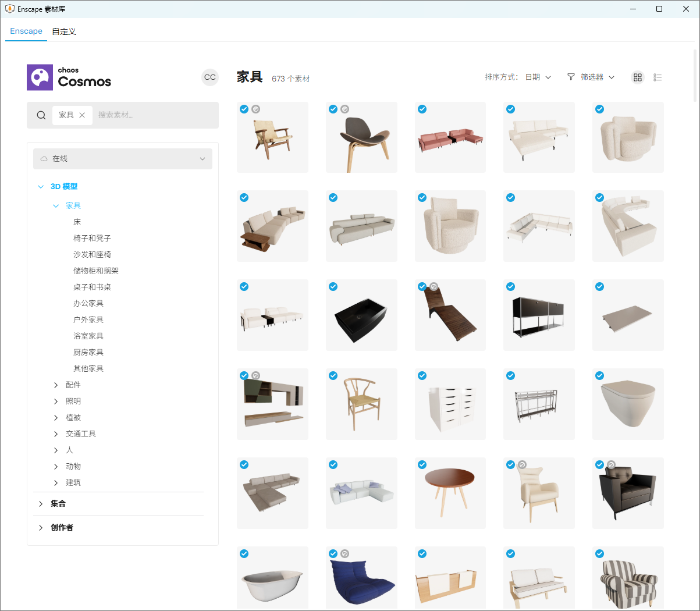This screenshot has width=700, height=611.
Task: Click the Enscape app icon in title bar
Action: tap(9, 9)
